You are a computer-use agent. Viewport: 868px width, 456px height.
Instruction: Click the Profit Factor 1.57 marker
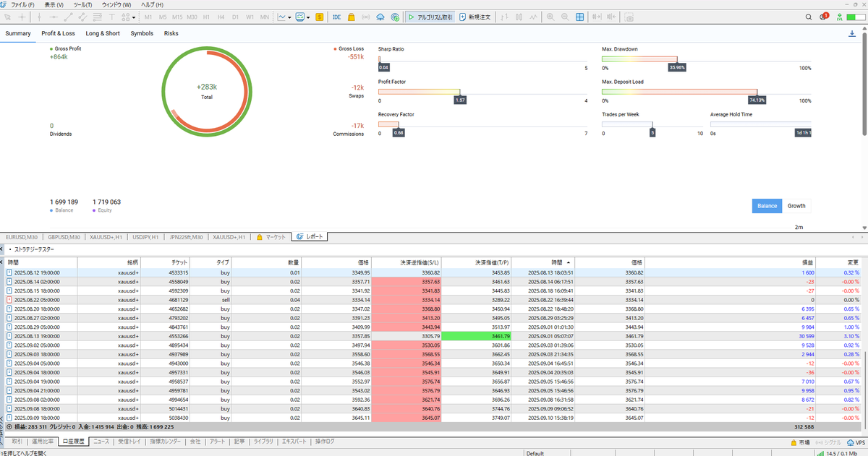pos(460,100)
